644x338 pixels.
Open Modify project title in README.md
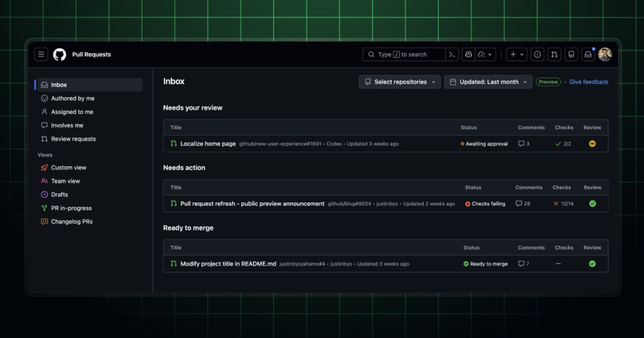[x=228, y=264]
